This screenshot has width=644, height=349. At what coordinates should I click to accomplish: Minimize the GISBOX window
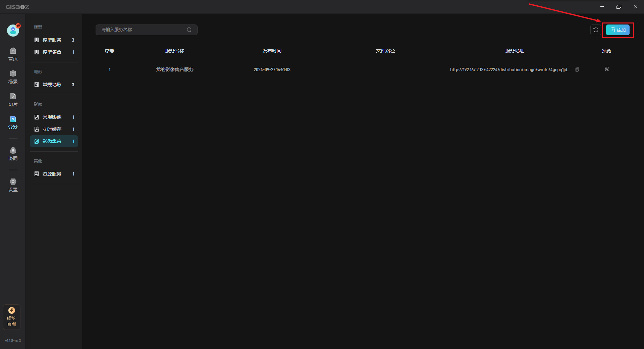(602, 7)
